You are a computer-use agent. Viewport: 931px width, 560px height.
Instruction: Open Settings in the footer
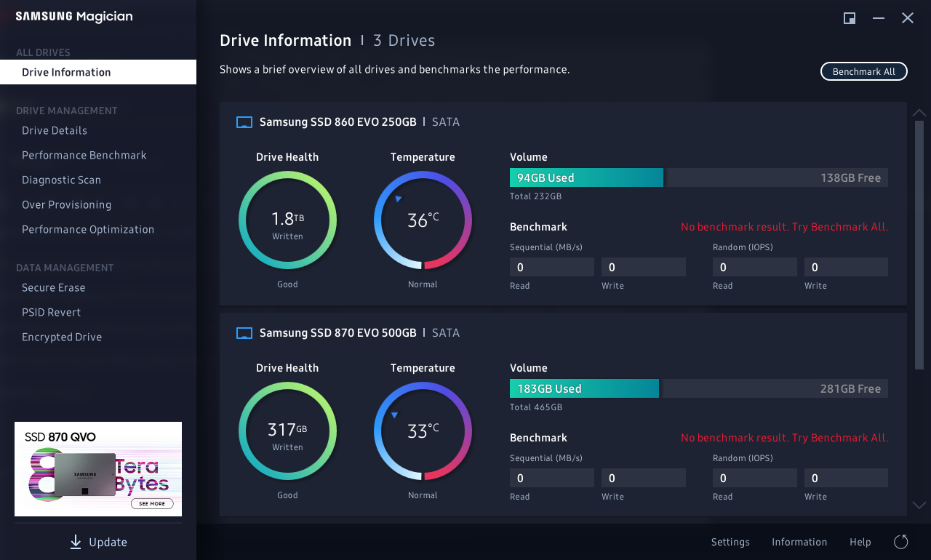coord(730,542)
